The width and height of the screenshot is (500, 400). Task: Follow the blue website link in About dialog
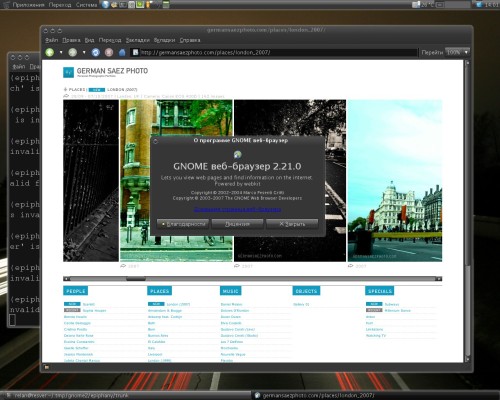(237, 209)
